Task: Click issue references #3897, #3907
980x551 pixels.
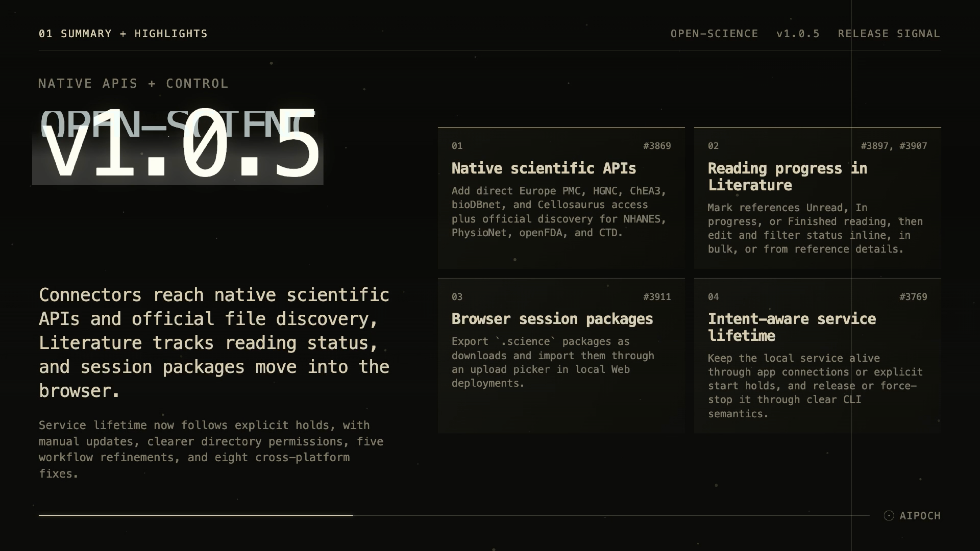Action: click(894, 146)
